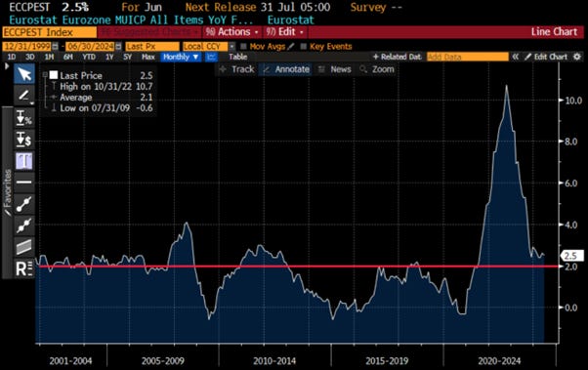Click the Add Data input field
588x370 pixels.
tap(468, 57)
